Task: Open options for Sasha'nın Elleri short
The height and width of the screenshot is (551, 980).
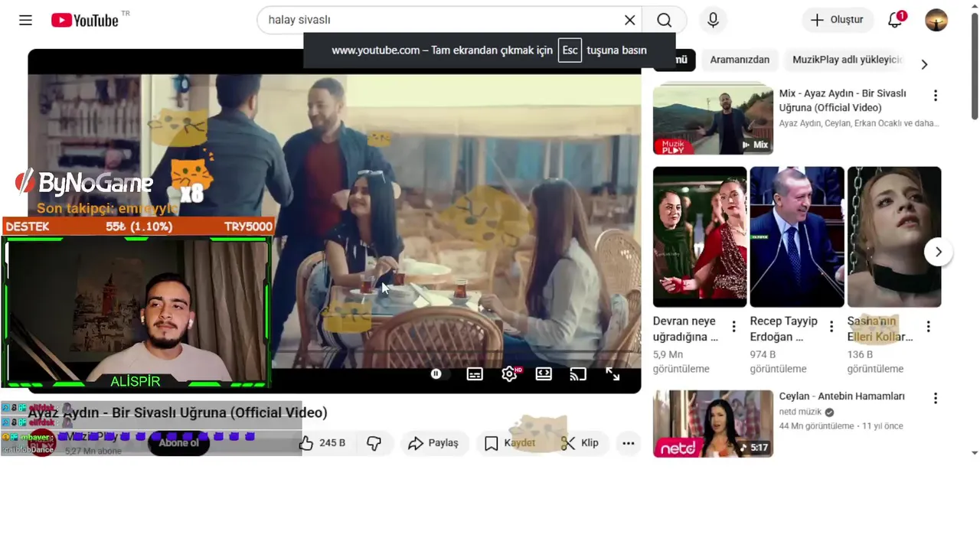Action: [x=928, y=327]
